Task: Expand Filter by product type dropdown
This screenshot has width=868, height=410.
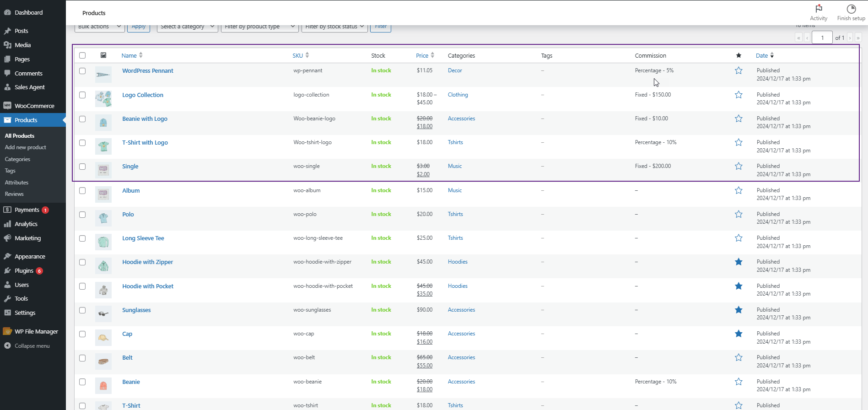Action: pos(259,27)
